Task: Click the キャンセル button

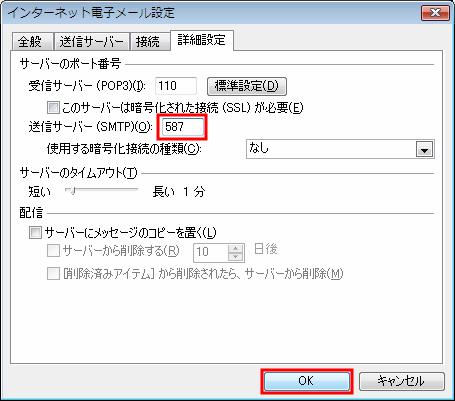Action: tap(401, 381)
